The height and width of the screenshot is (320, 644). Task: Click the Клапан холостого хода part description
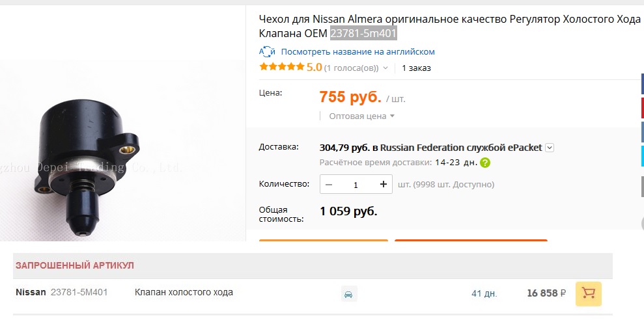click(184, 293)
